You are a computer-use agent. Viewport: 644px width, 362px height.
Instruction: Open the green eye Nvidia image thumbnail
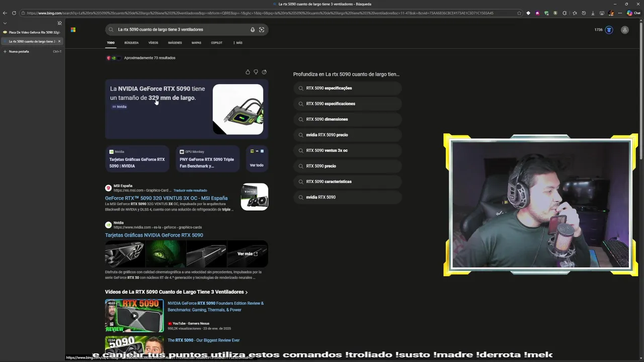click(166, 254)
